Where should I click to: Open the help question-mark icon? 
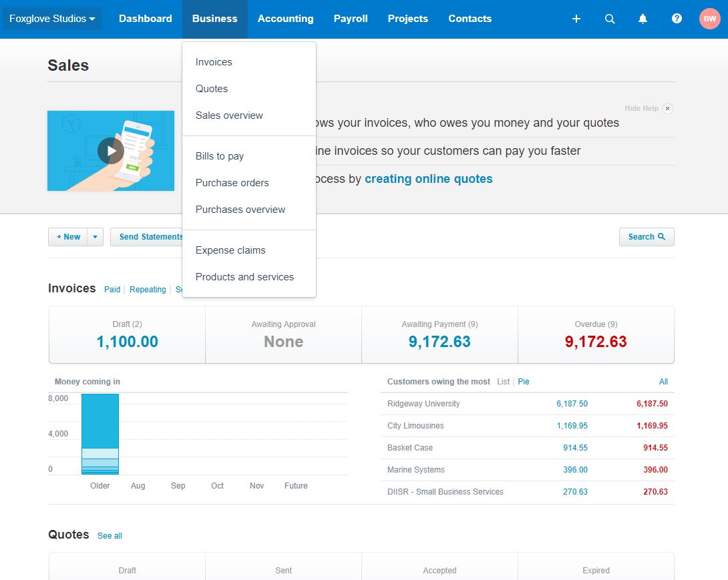(677, 19)
